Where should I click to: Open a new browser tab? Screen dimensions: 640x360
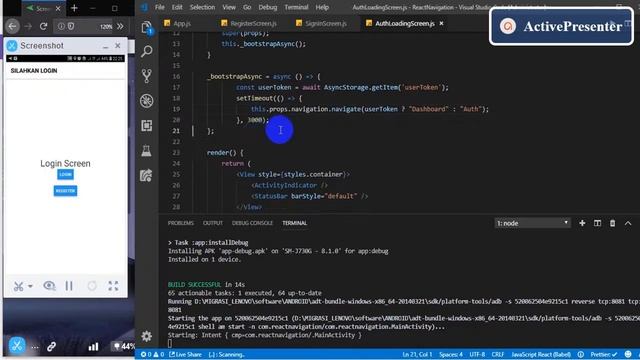(74, 8)
